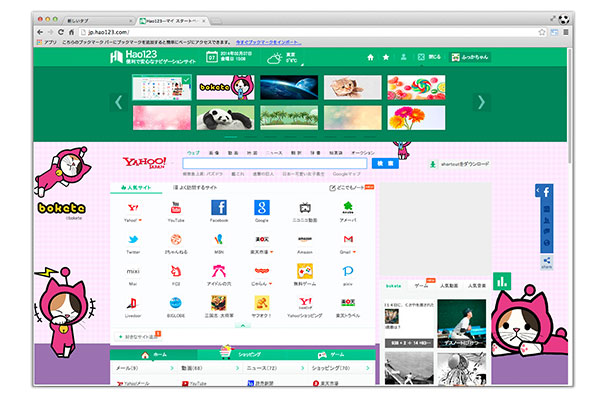Open the どこでもノート link

coord(351,188)
